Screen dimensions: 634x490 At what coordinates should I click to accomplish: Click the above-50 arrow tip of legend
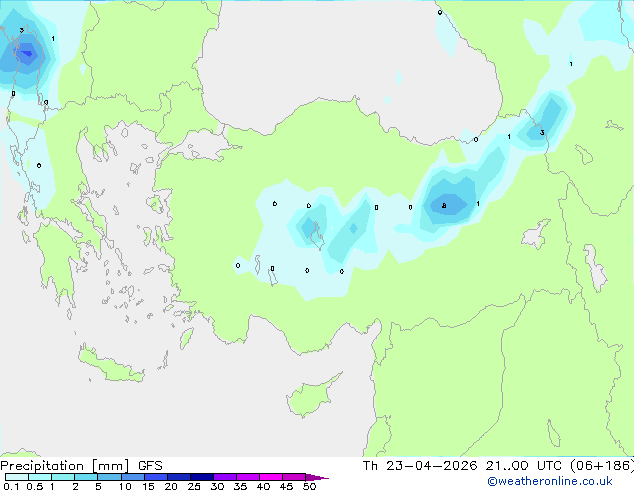coord(317,477)
